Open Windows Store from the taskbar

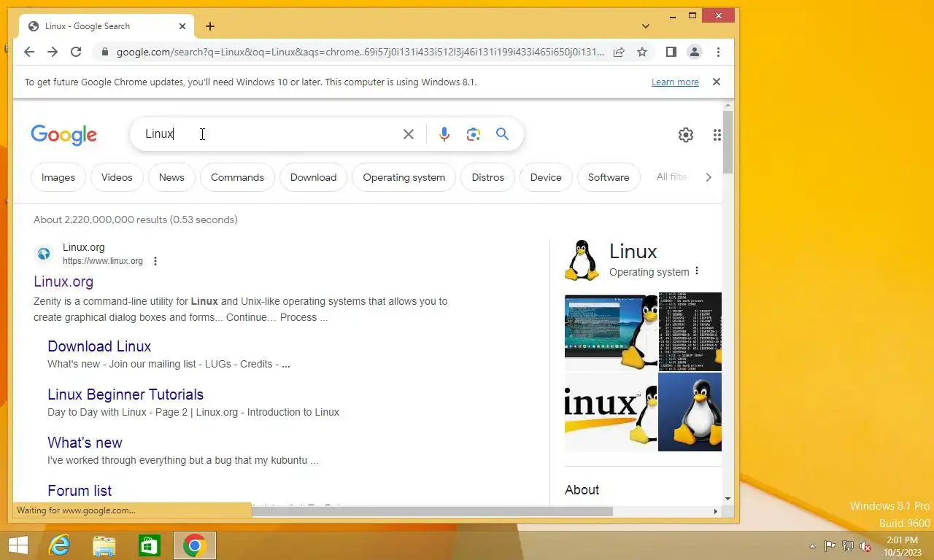150,545
